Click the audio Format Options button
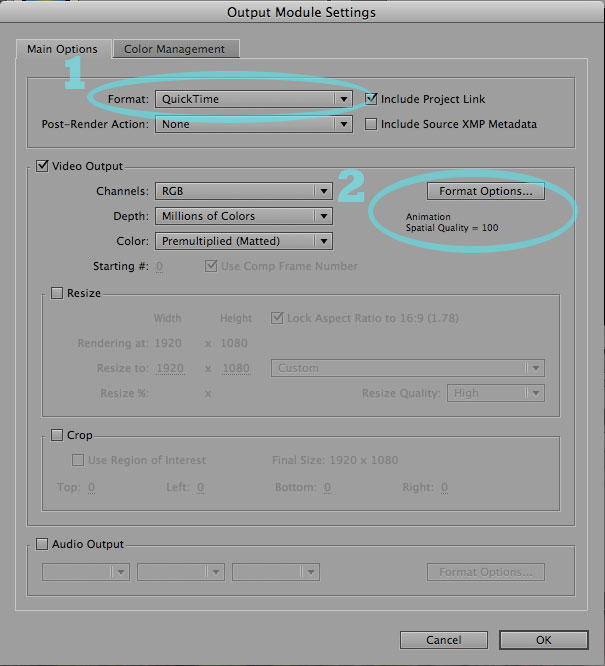This screenshot has height=666, width=605. pos(486,572)
